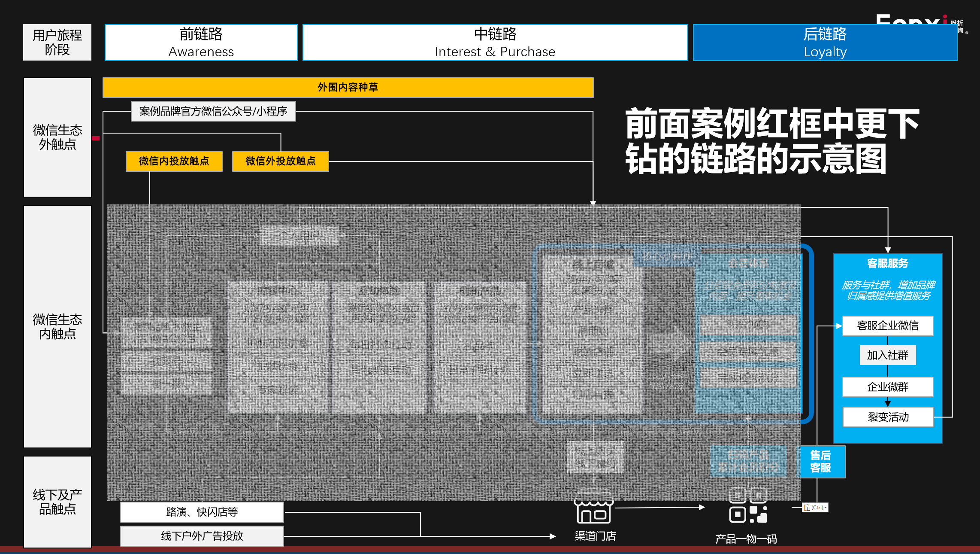Open the Paste Options (Ctrl) dropdown arrow
Screen dimensions: 980x554
[x=826, y=508]
